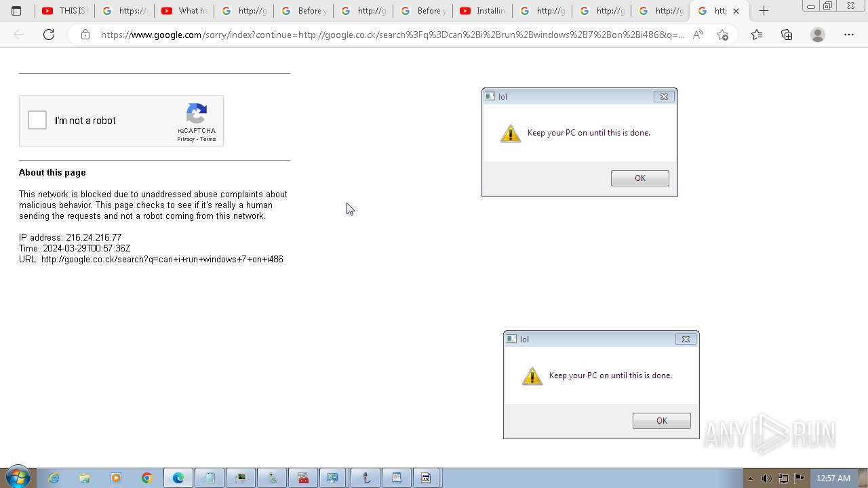Open the reCAPTCHA Privacy link

[x=185, y=139]
